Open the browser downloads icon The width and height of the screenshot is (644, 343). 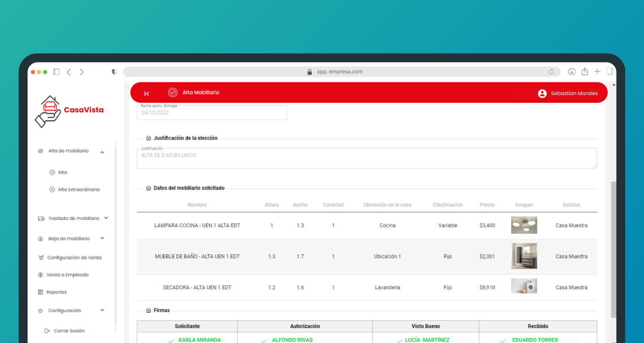[571, 72]
